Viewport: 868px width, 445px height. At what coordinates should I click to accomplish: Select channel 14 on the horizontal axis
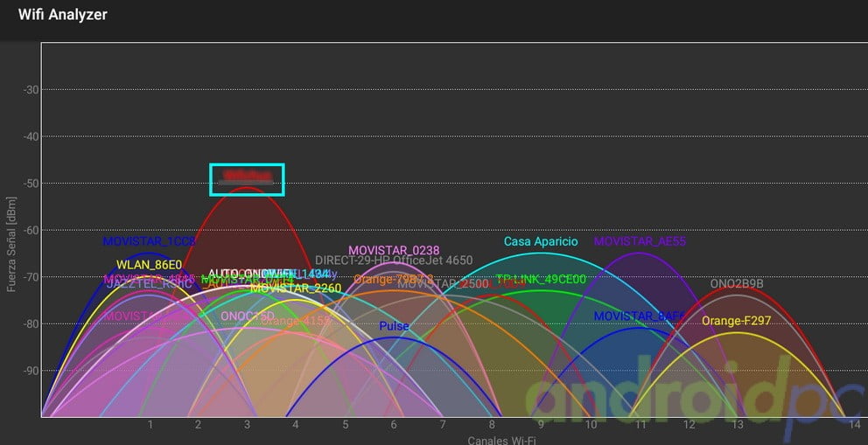coord(855,425)
